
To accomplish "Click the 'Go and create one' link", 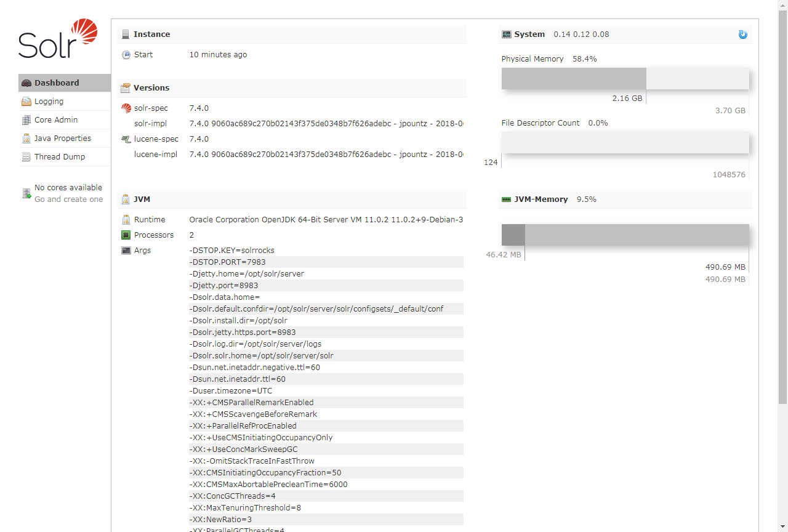I will coord(69,199).
